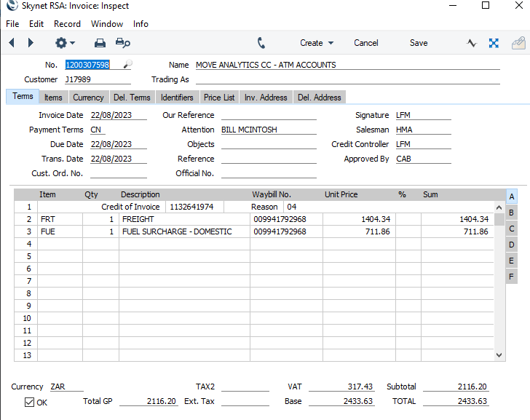Switch to the Del. Terms tab
Image resolution: width=530 pixels, height=420 pixels.
coord(132,98)
